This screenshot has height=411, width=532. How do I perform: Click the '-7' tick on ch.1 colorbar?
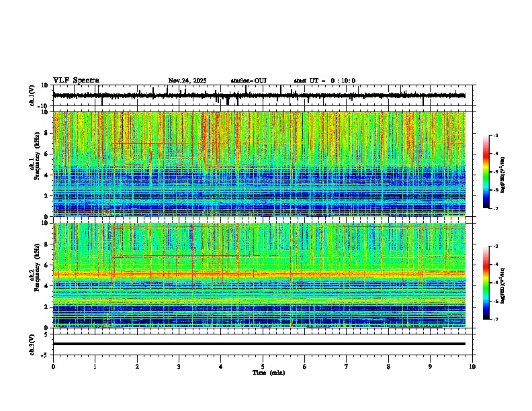point(496,208)
